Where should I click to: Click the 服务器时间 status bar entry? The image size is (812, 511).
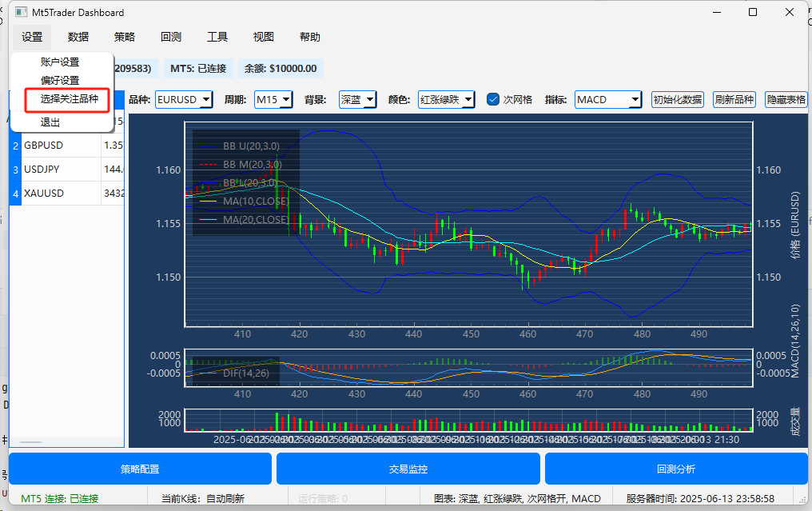pyautogui.click(x=700, y=498)
